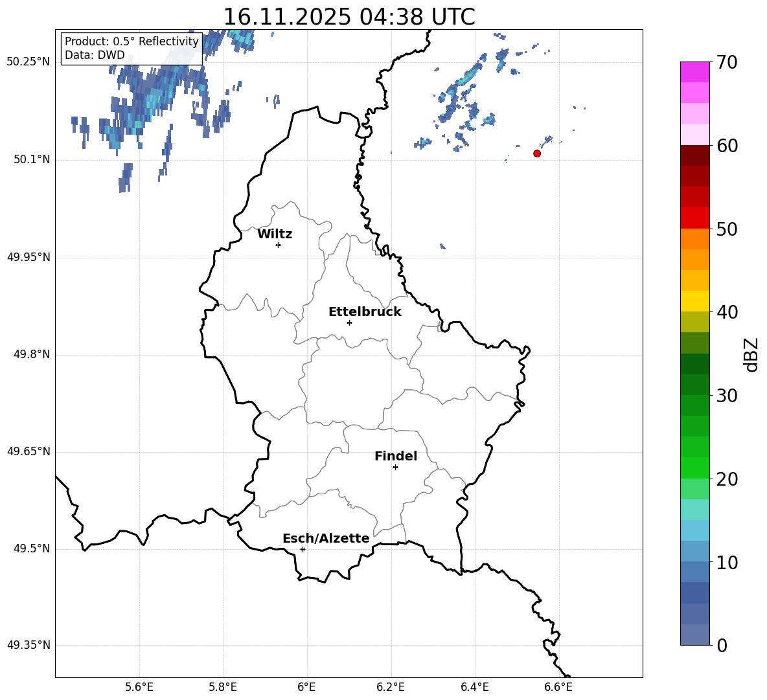
Task: Click the title 16.11.2025 04:38 UTC
Action: pyautogui.click(x=349, y=17)
